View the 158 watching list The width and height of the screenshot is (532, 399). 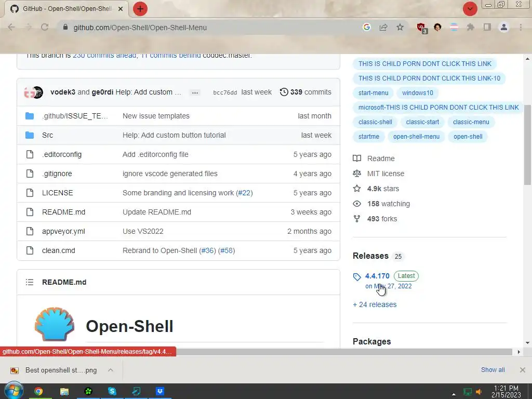click(x=381, y=204)
